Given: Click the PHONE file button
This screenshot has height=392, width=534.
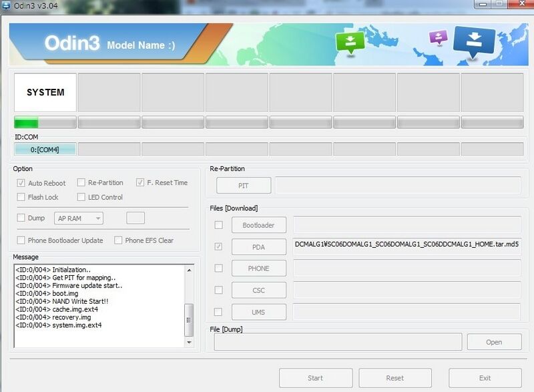Looking at the screenshot, I should pyautogui.click(x=259, y=268).
